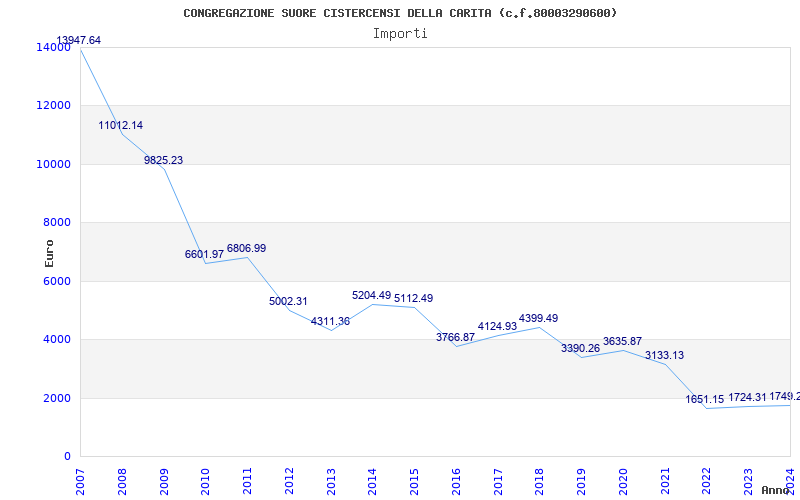Select data label 4124.93
800x500 pixels.
497,327
